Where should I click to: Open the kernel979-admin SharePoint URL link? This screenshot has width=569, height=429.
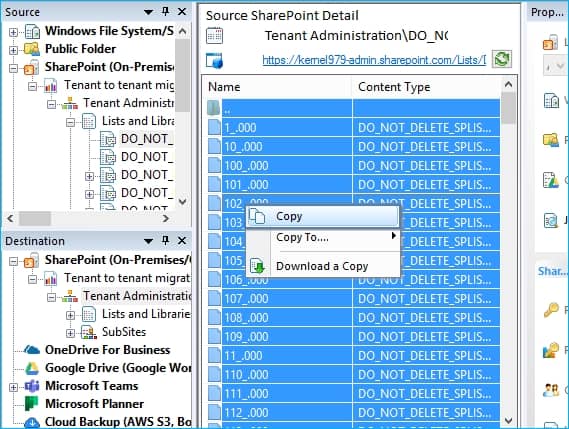tap(374, 60)
